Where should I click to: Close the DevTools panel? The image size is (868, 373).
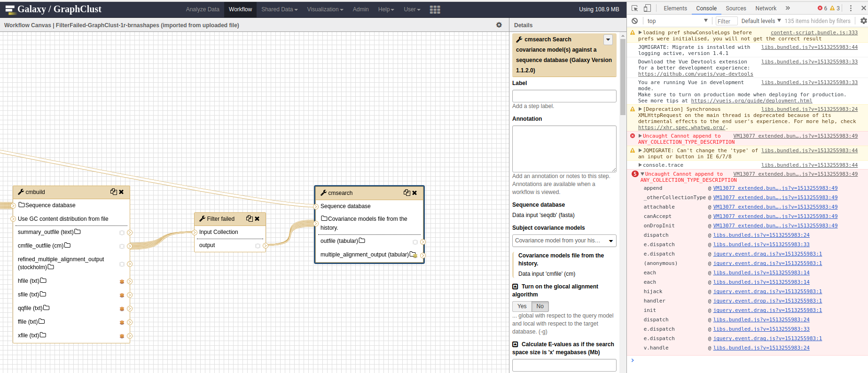tap(862, 8)
